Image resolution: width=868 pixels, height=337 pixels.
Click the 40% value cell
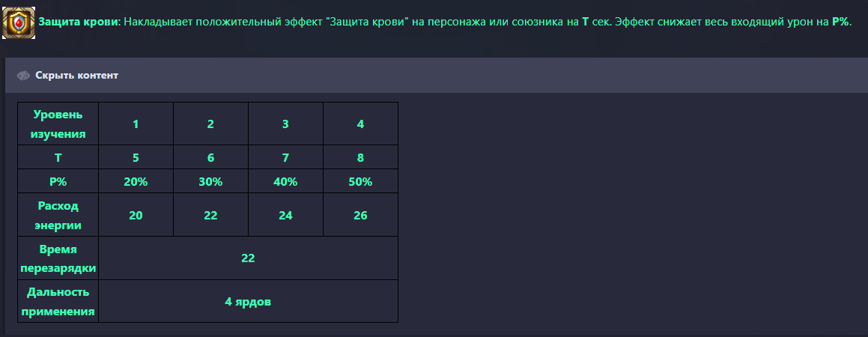285,182
